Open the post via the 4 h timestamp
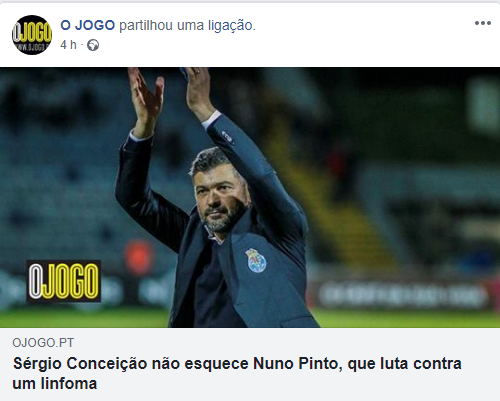 pyautogui.click(x=68, y=45)
